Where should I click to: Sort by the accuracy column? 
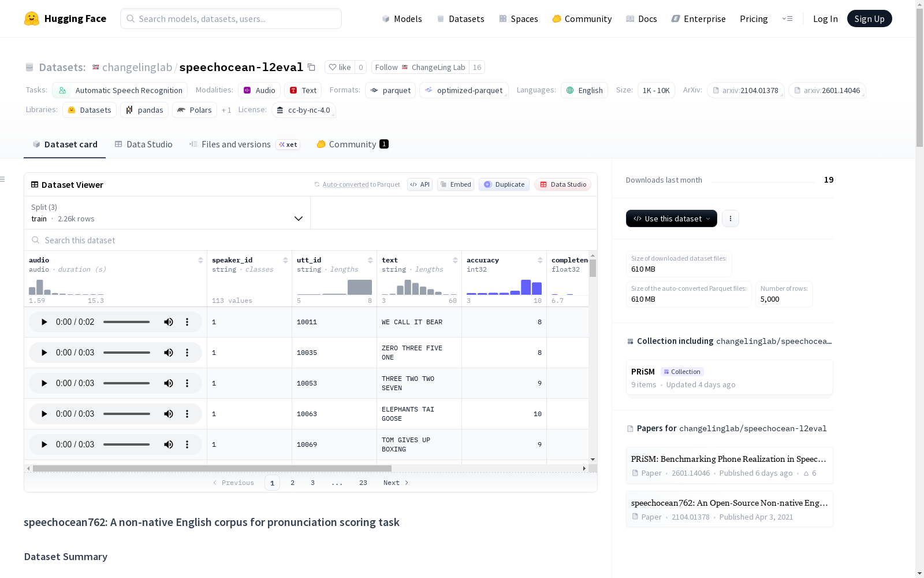pyautogui.click(x=540, y=260)
